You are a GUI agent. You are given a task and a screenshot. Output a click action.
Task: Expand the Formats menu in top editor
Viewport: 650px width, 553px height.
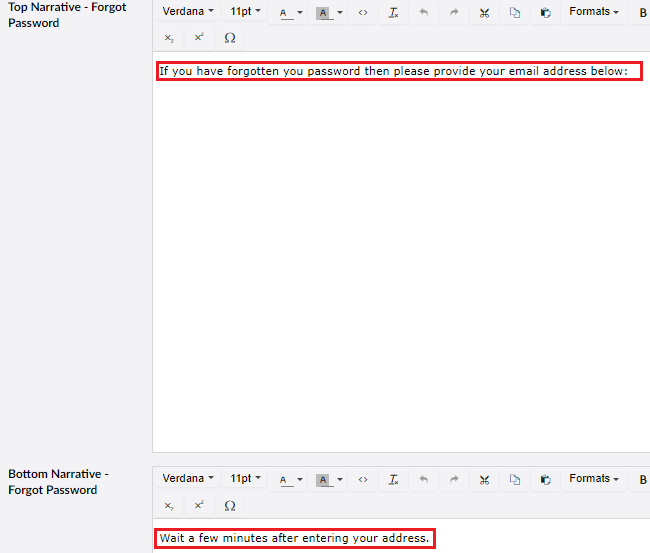594,12
